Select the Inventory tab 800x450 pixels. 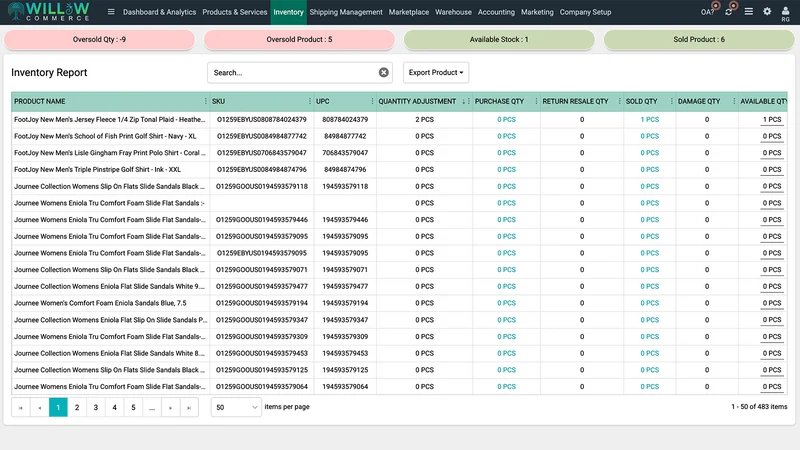tap(288, 12)
